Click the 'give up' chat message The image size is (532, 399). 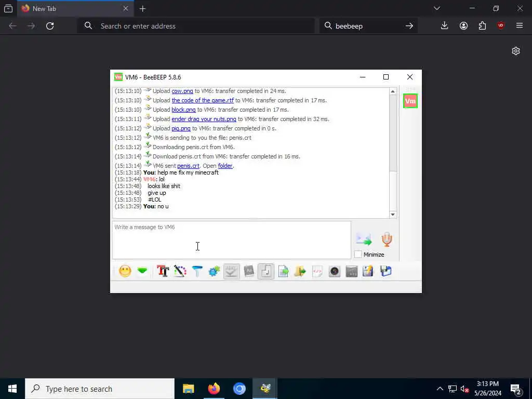coord(157,193)
